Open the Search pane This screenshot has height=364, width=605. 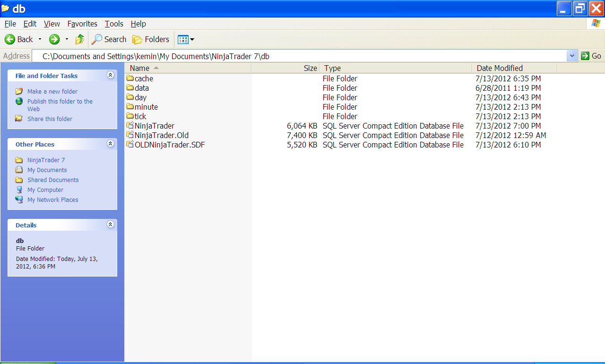pyautogui.click(x=109, y=39)
